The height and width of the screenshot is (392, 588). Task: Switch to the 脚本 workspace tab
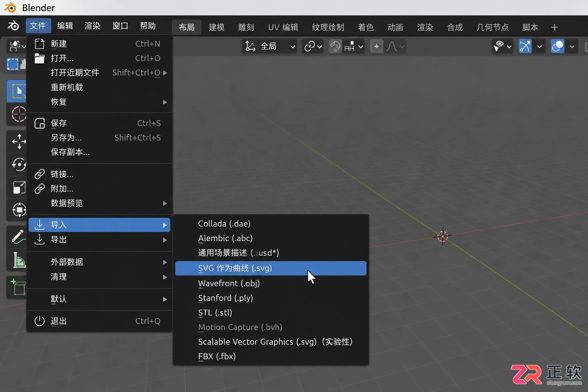click(x=530, y=27)
